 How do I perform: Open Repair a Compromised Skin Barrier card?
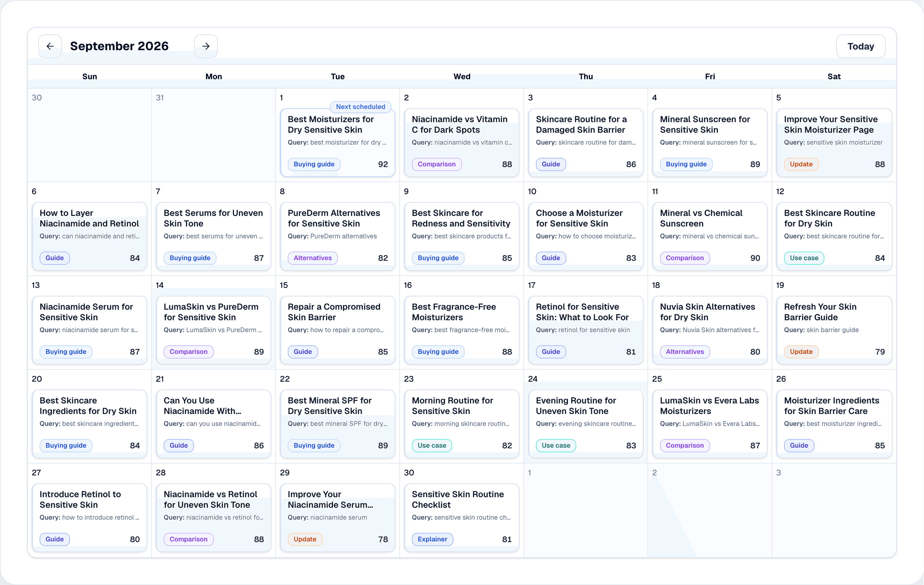338,330
